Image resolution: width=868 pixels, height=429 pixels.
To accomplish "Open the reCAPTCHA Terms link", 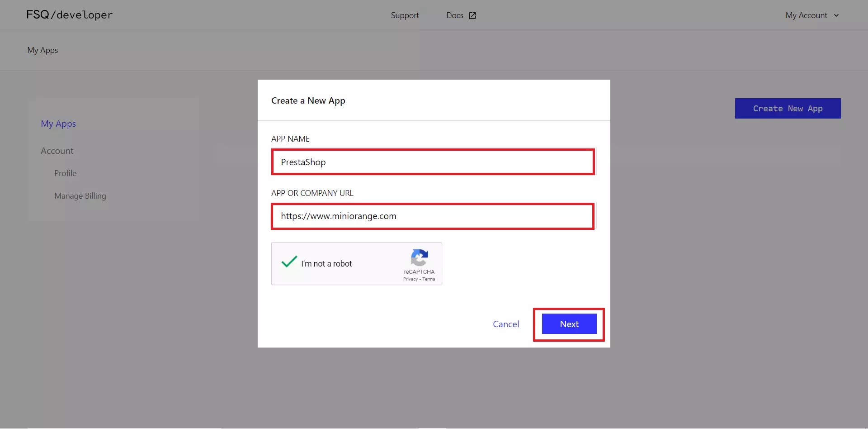I will pos(429,279).
